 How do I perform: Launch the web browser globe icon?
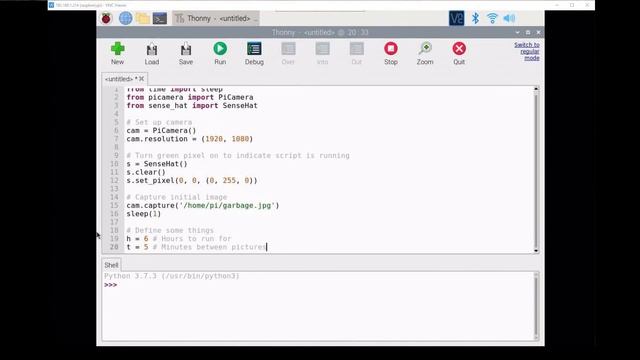[x=125, y=18]
